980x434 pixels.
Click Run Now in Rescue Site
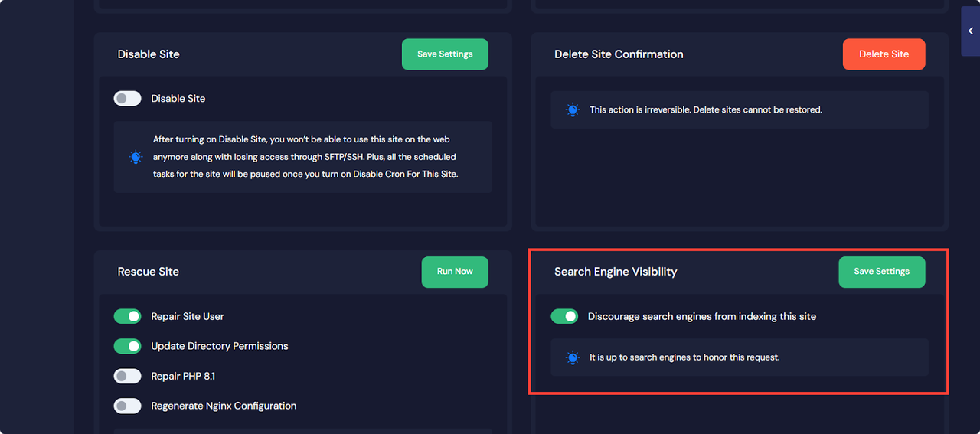pos(455,272)
